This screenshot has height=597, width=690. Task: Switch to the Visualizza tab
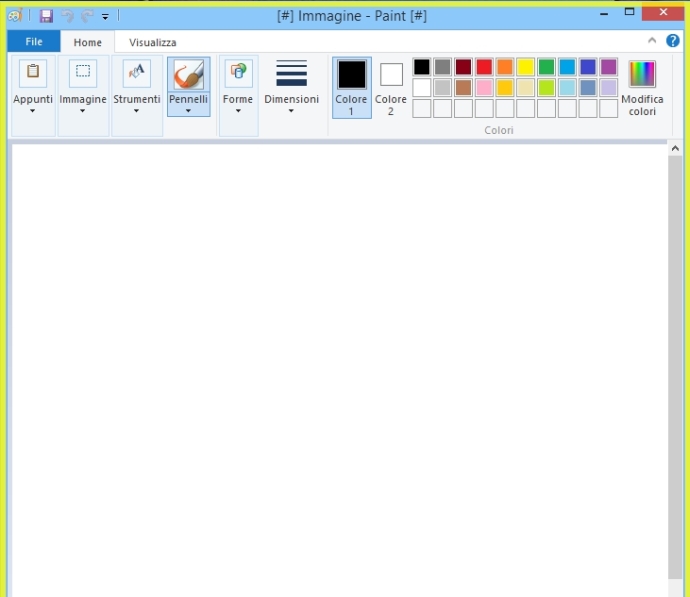coord(152,42)
